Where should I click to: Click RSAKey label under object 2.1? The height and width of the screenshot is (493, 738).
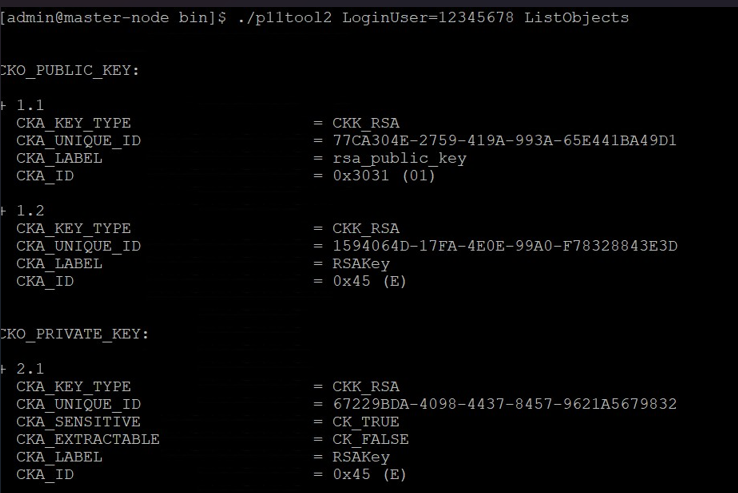(x=361, y=457)
